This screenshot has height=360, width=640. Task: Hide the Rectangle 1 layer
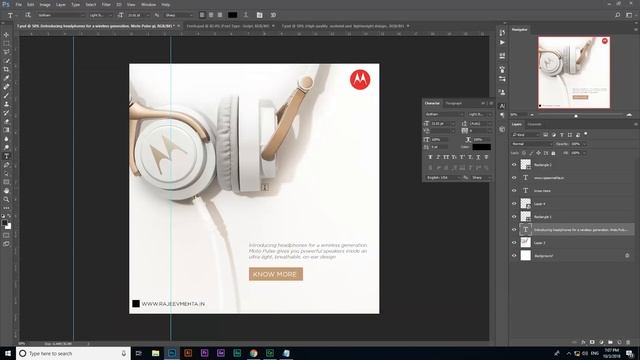pos(514,217)
